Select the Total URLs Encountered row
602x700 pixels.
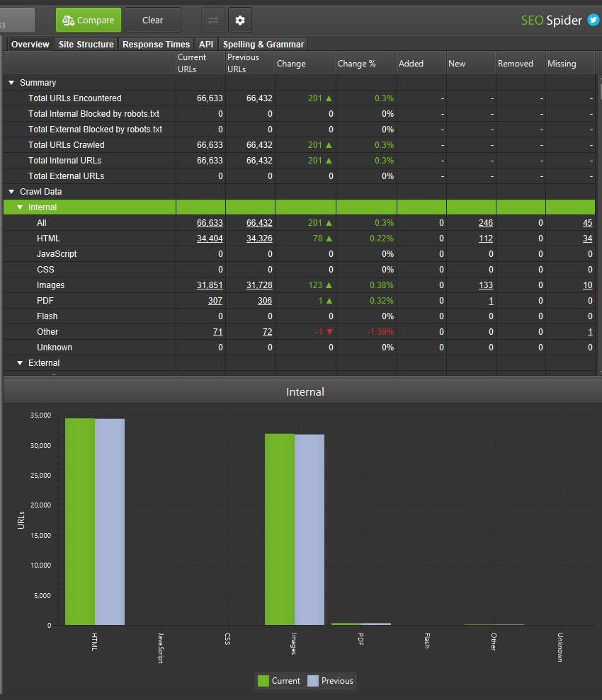[299, 98]
